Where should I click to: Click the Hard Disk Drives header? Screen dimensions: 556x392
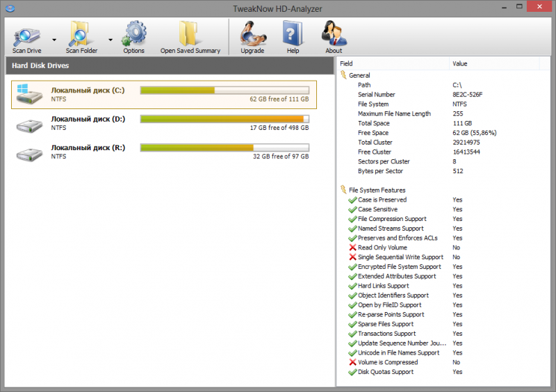click(x=170, y=65)
